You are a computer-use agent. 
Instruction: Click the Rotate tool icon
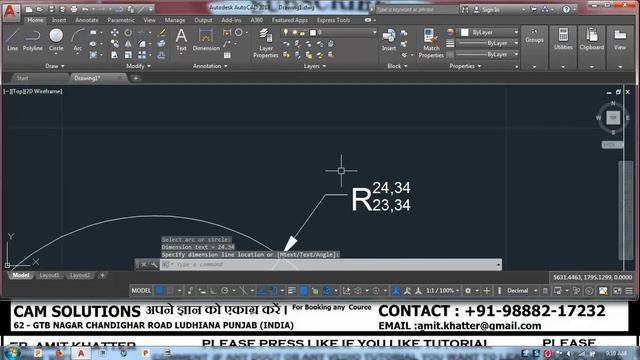[128, 33]
